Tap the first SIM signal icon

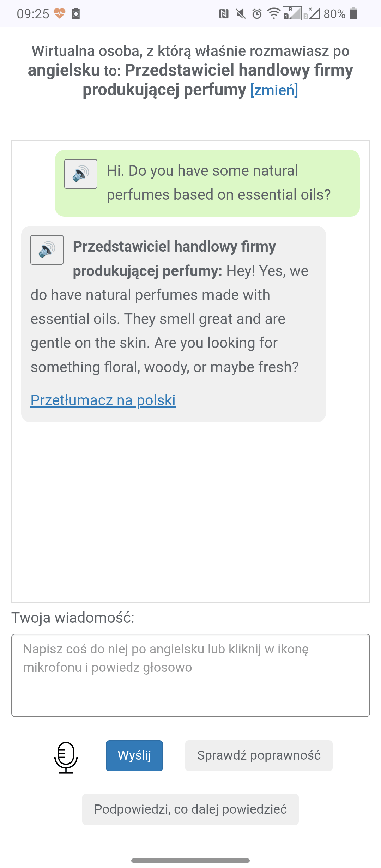pyautogui.click(x=292, y=13)
